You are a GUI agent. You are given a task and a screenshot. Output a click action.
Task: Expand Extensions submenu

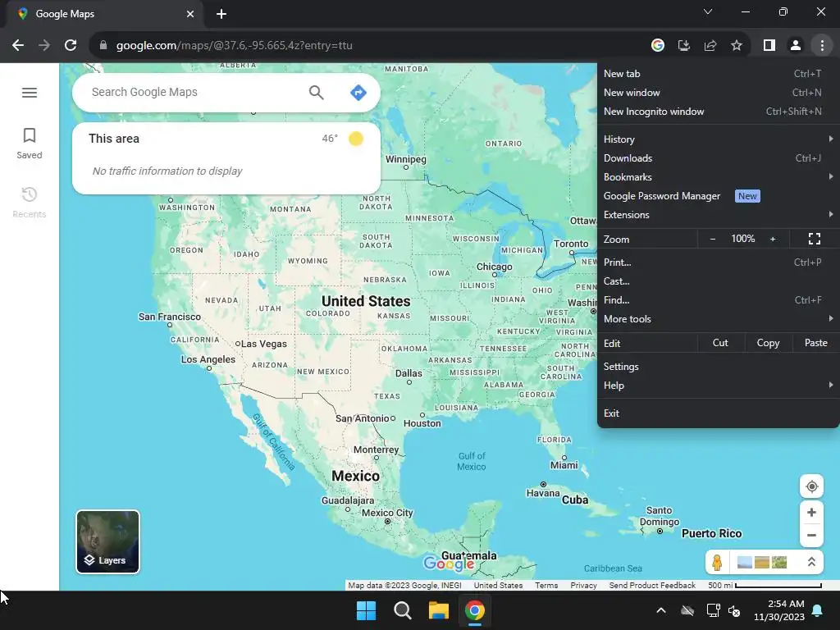point(718,215)
